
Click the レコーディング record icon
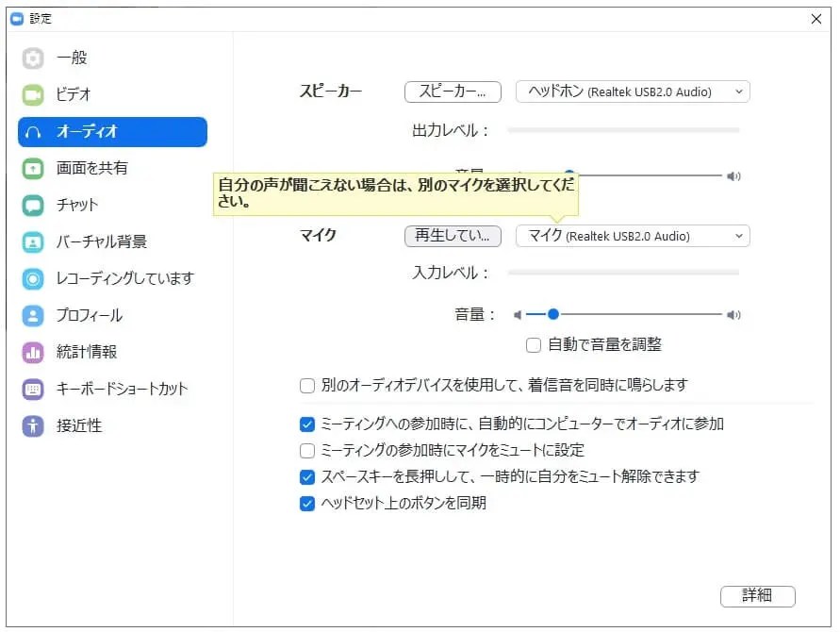pos(33,279)
